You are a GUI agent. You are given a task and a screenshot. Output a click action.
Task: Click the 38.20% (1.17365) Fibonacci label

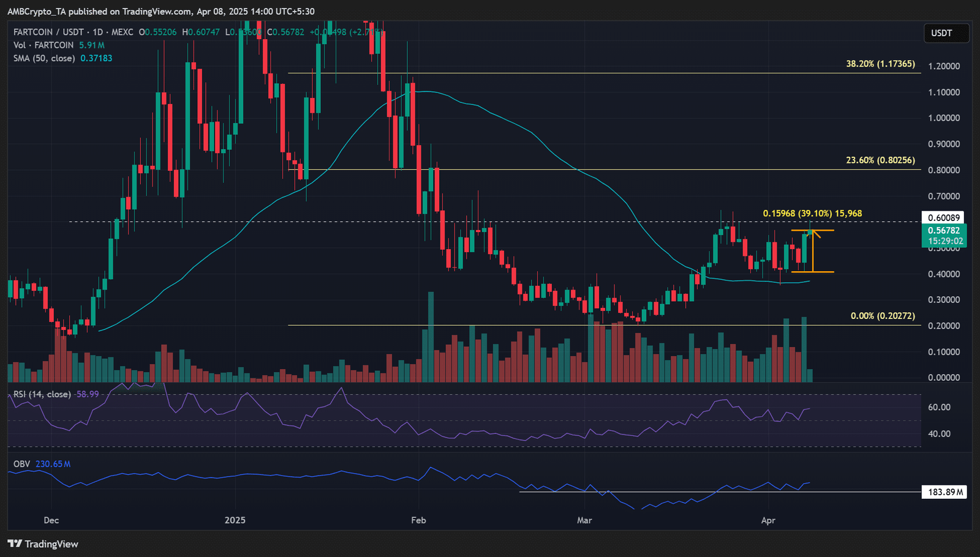tap(880, 63)
